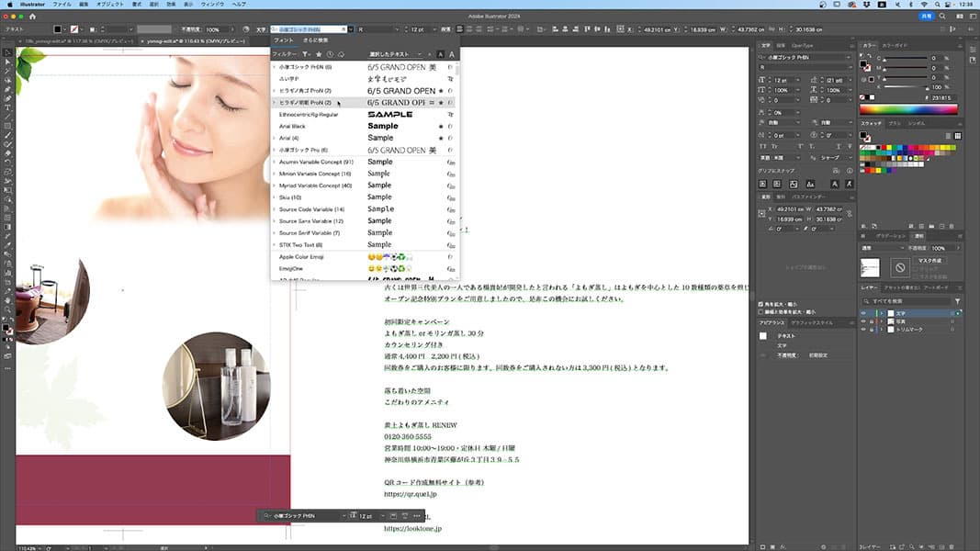This screenshot has width=980, height=551.
Task: Open the ウィンドウ menu in menu bar
Action: pyautogui.click(x=213, y=5)
